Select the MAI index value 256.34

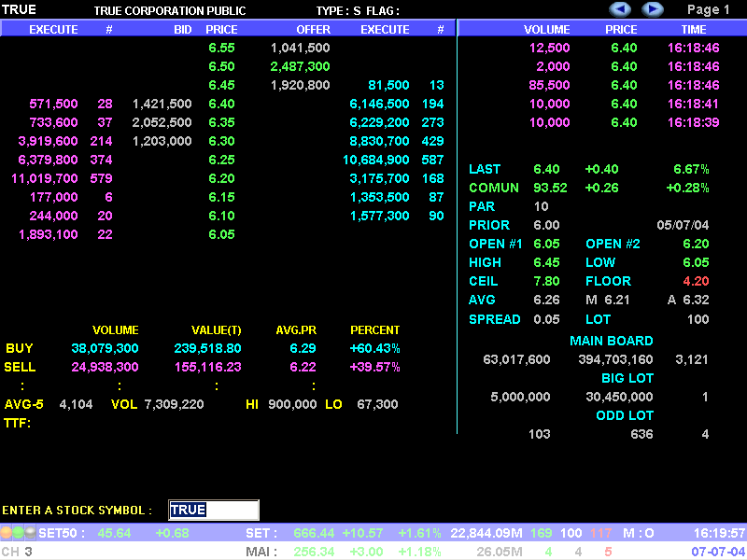[x=314, y=552]
